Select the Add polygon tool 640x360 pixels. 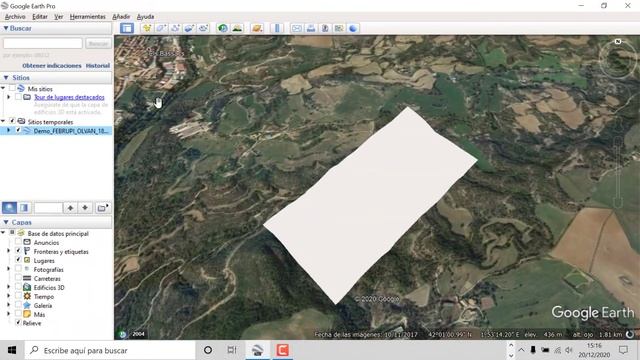161,28
